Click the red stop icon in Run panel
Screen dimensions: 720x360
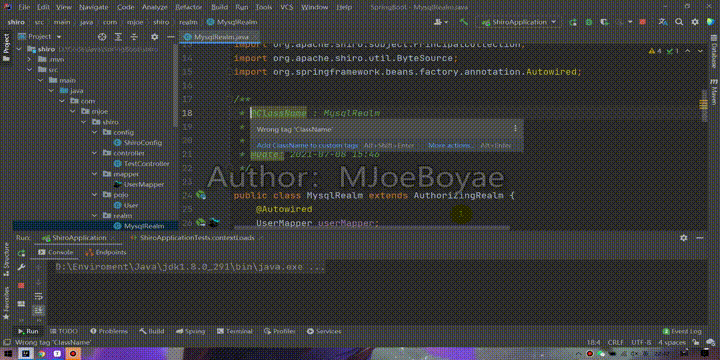click(x=21, y=285)
